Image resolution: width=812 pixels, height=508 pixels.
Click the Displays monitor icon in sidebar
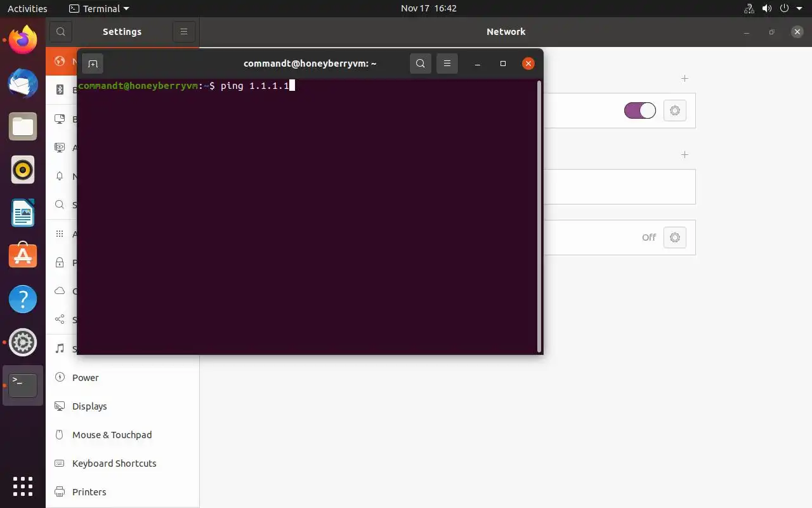coord(60,406)
